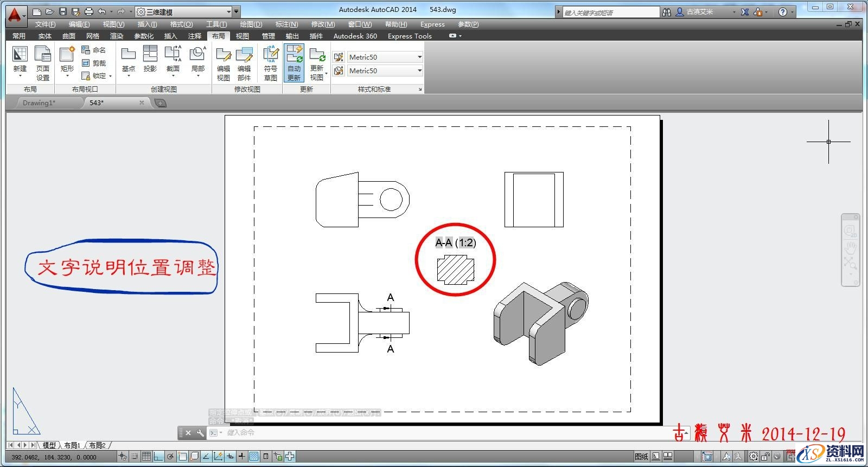The width and height of the screenshot is (868, 467).
Task: Toggle ortho mode in status bar
Action: [x=158, y=457]
